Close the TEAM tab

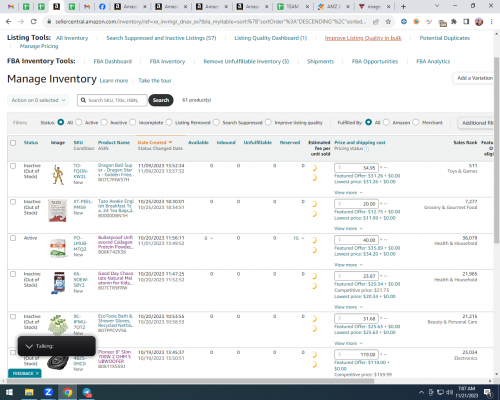click(307, 6)
